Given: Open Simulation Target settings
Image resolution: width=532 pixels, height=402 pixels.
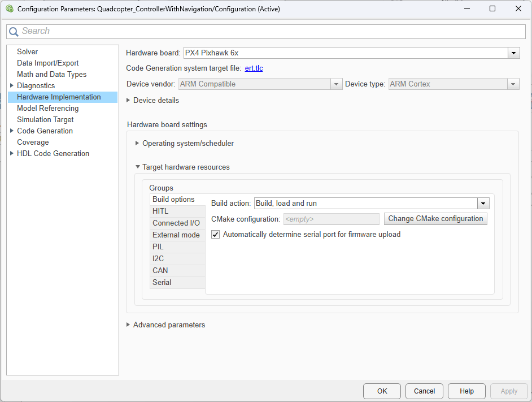Looking at the screenshot, I should [x=45, y=120].
